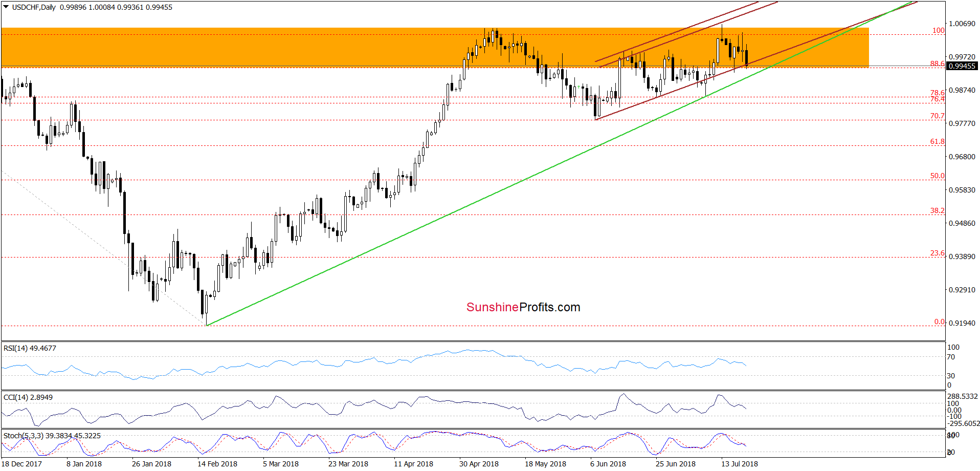Click the 0.95830 price axis value
Screen dimensions: 980x471
[962, 190]
